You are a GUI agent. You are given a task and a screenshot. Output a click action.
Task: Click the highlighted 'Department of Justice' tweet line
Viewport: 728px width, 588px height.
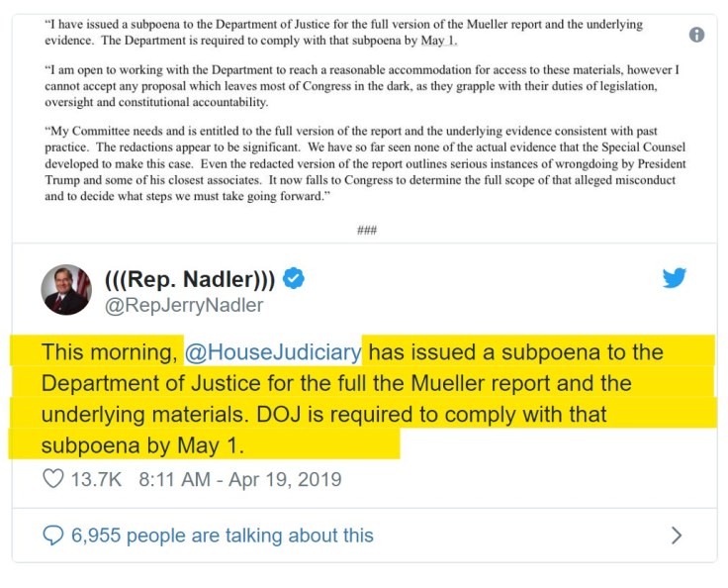(336, 383)
